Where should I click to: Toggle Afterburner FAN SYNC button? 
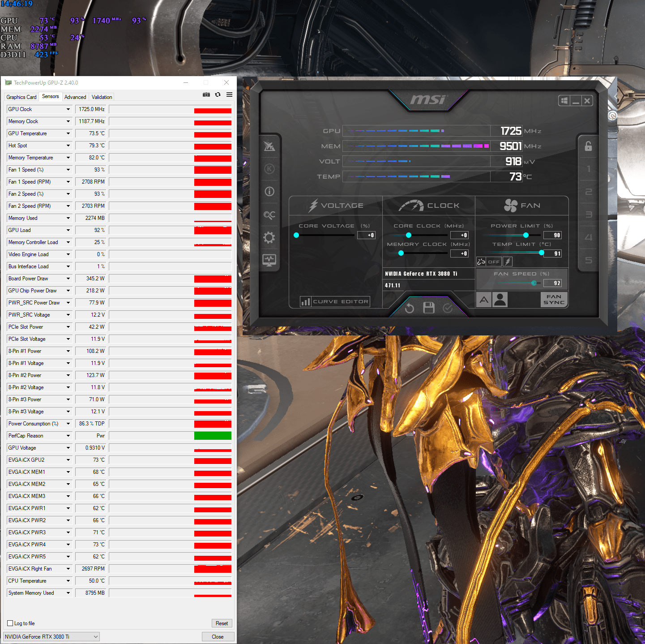coord(554,300)
